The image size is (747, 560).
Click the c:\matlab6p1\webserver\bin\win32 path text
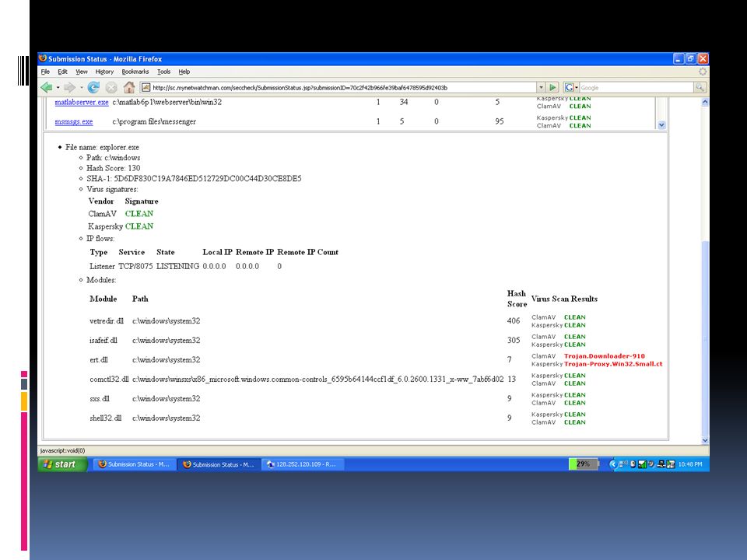167,103
